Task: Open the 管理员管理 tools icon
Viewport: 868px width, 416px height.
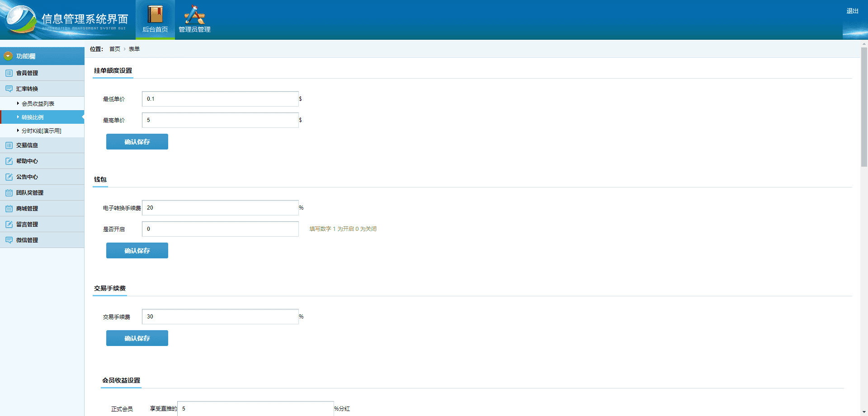Action: pos(194,14)
